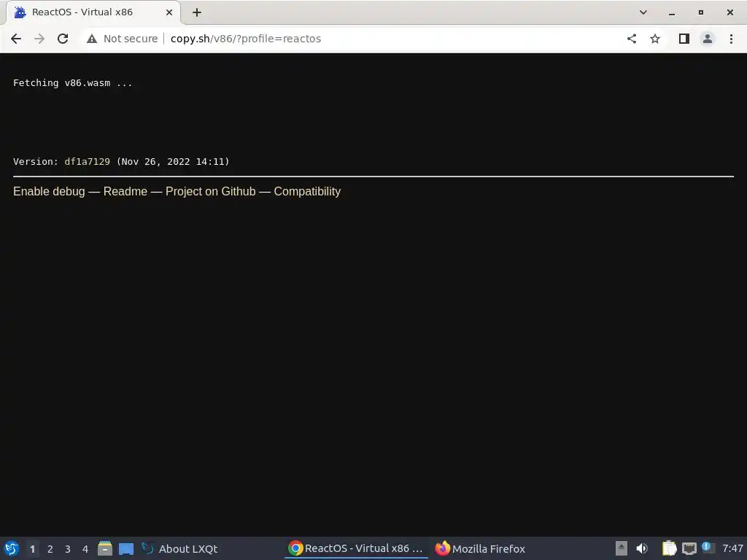Open the Compatibility link
747x560 pixels.
click(x=307, y=192)
